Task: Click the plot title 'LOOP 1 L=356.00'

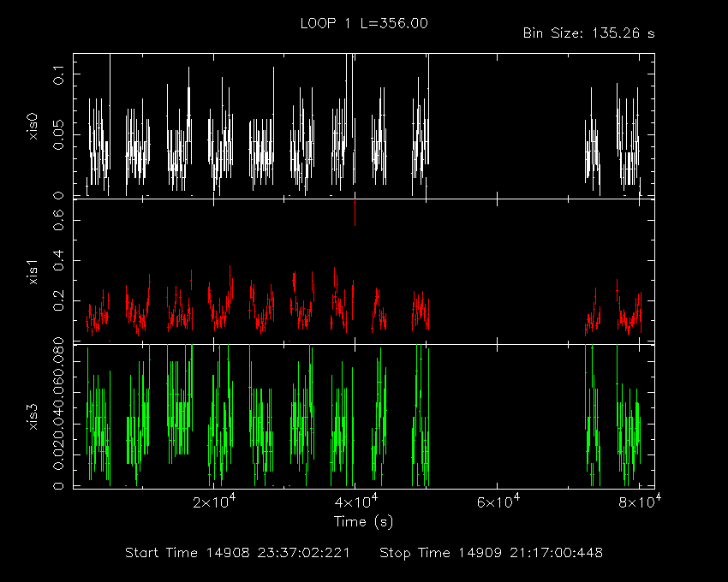Action: [x=364, y=24]
